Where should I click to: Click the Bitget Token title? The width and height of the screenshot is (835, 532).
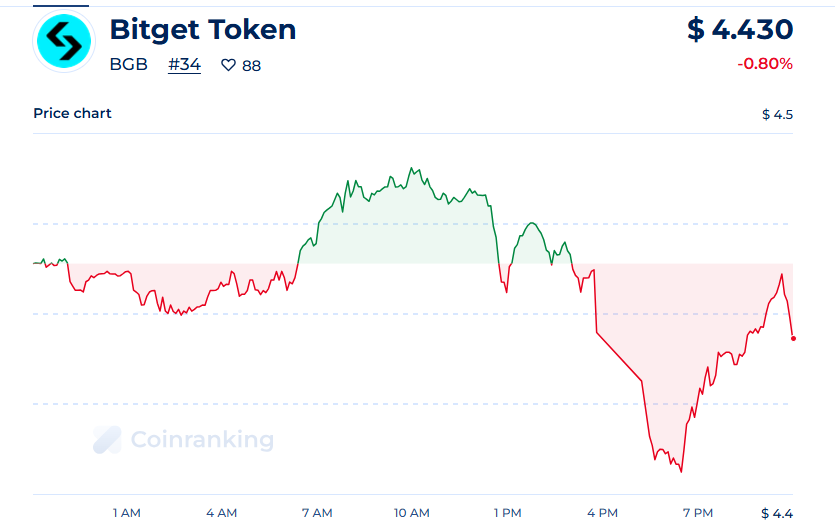pyautogui.click(x=202, y=30)
